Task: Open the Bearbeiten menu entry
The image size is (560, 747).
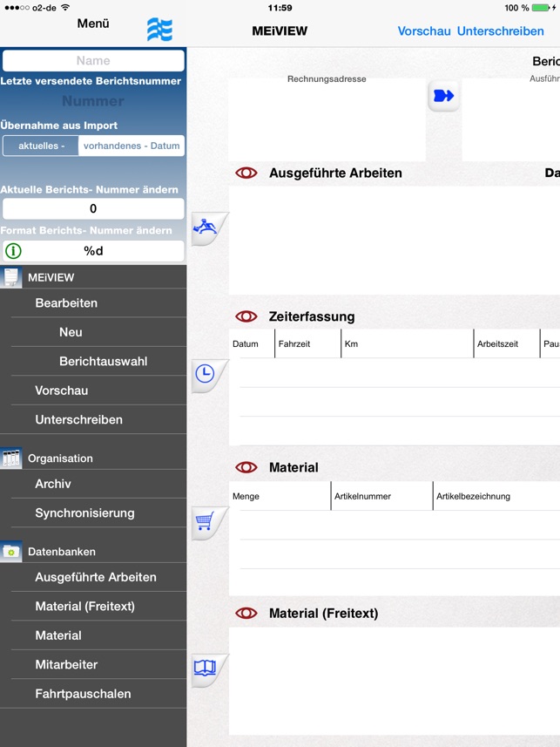Action: coord(93,303)
